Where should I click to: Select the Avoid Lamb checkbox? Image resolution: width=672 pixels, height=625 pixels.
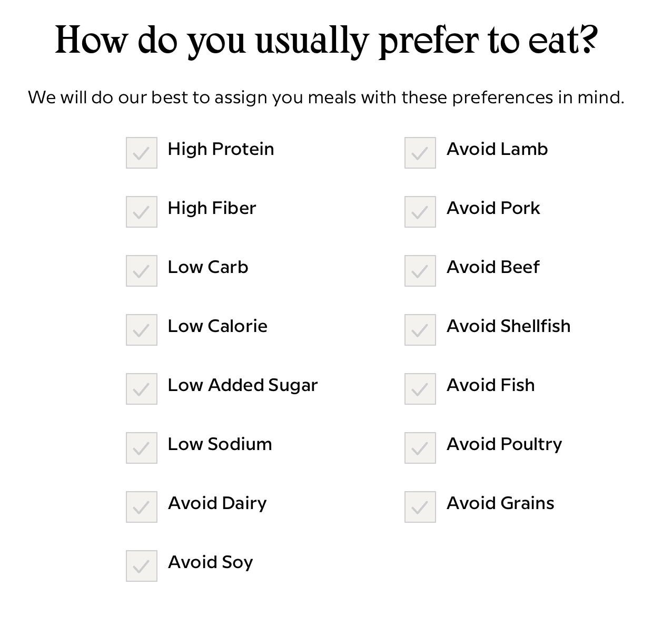pyautogui.click(x=420, y=153)
